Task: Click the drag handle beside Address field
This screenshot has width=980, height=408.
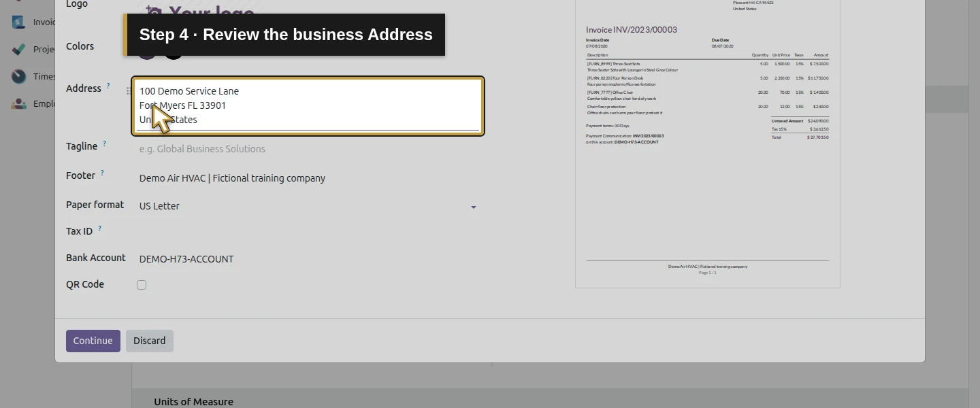Action: (129, 90)
